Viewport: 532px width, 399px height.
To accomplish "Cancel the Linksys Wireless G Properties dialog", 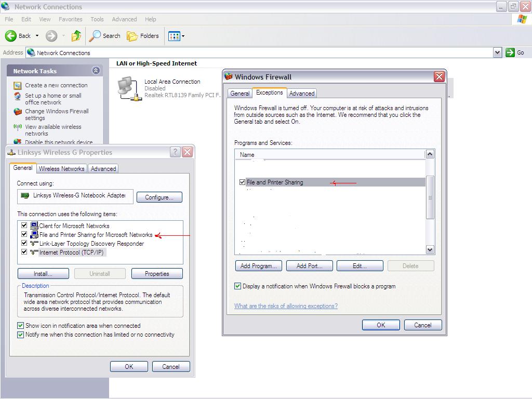I will tap(171, 366).
